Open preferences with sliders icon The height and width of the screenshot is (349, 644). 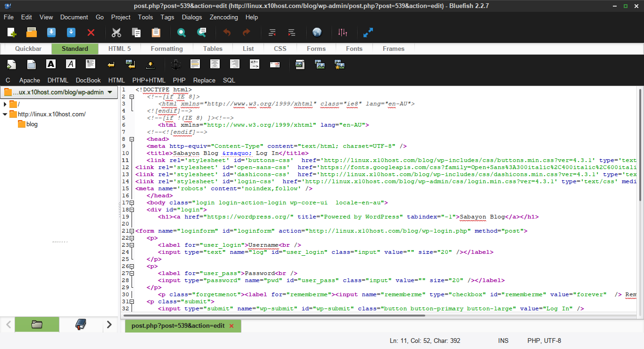[x=343, y=32]
